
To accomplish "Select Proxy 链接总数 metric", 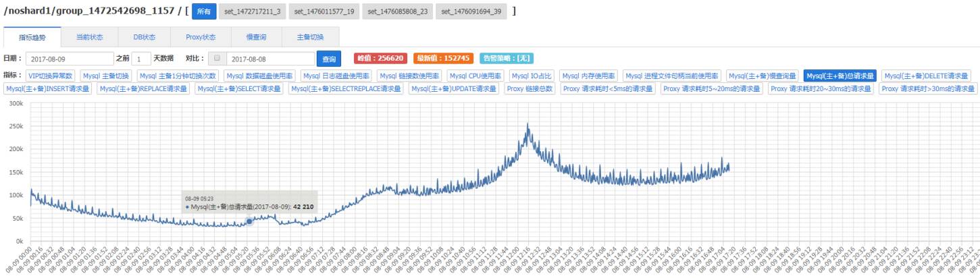I will [x=530, y=88].
